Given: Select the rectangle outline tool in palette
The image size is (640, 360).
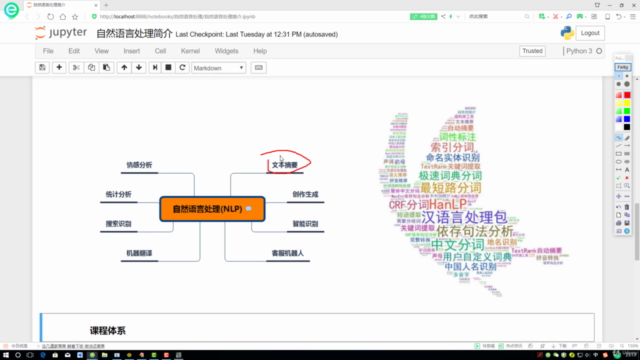Looking at the screenshot, I should click(x=619, y=153).
